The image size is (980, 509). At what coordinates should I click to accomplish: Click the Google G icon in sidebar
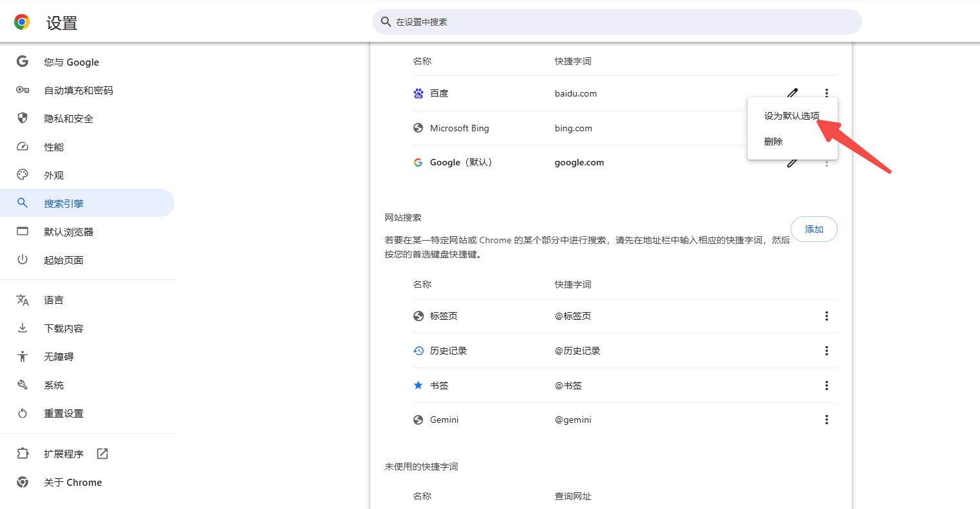tap(23, 62)
